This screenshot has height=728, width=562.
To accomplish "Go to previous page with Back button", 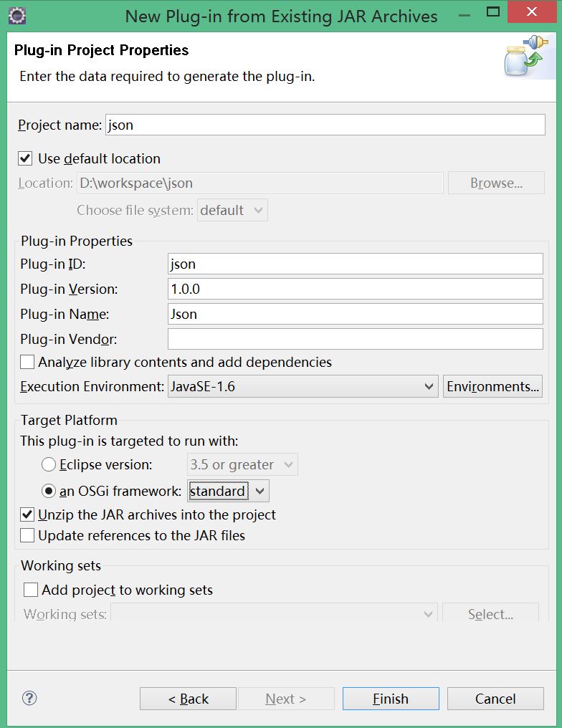I will (x=188, y=699).
